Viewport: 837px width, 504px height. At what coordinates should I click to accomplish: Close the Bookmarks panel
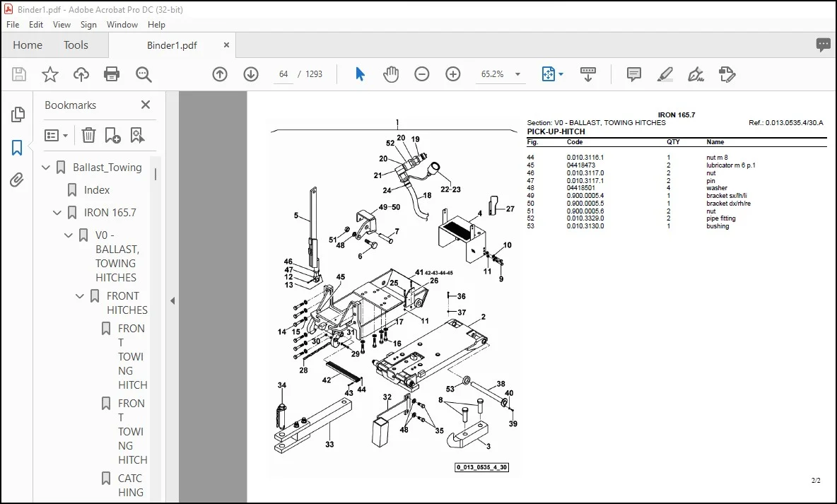pos(145,105)
